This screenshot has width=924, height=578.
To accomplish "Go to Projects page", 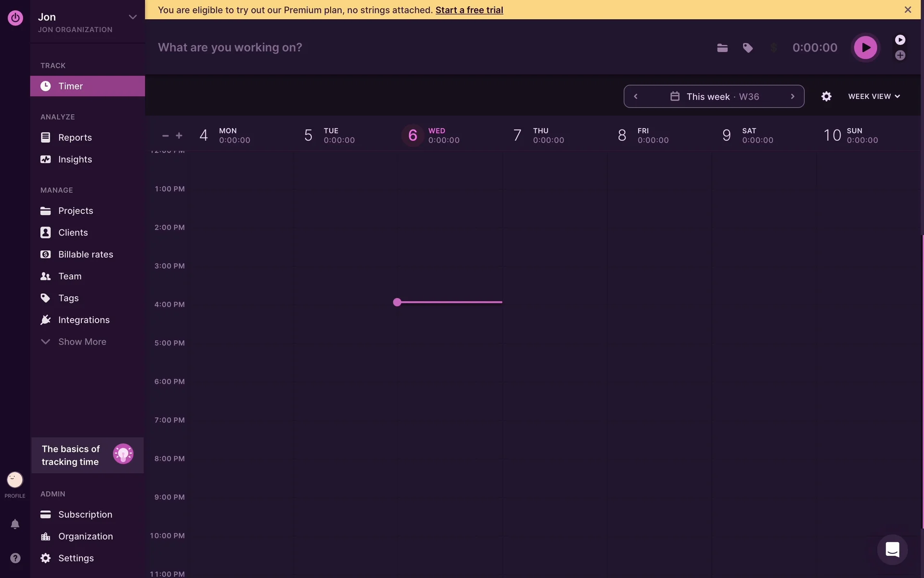I will point(75,210).
